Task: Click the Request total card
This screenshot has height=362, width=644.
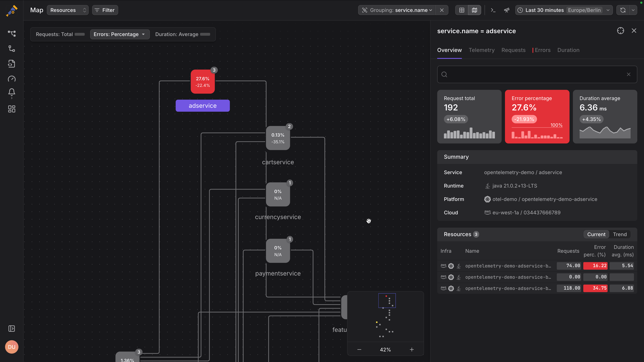Action: click(469, 117)
